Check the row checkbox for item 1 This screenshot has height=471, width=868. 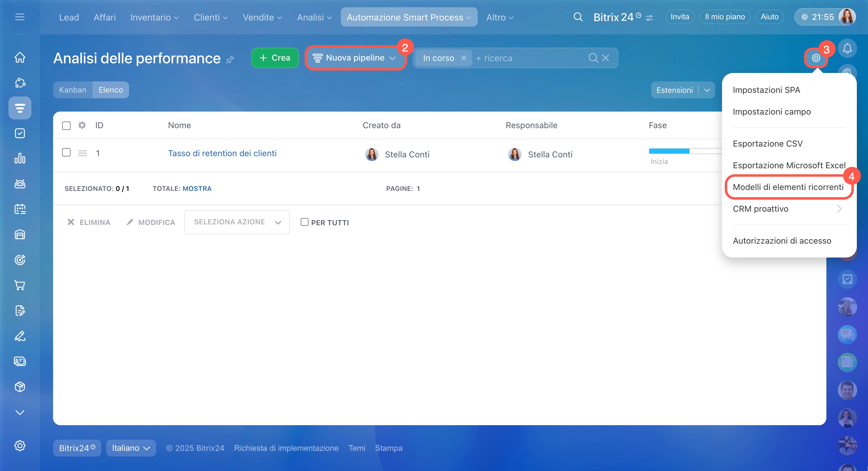66,152
